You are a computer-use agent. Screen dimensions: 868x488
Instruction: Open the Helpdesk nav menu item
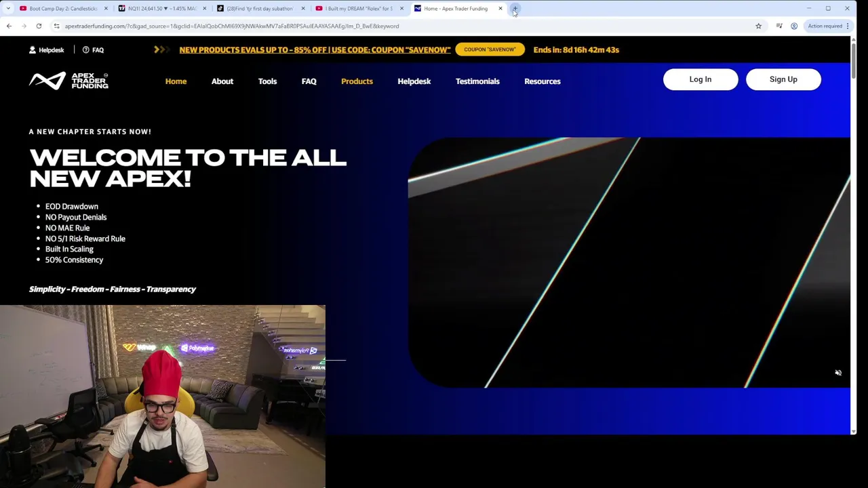click(x=414, y=81)
